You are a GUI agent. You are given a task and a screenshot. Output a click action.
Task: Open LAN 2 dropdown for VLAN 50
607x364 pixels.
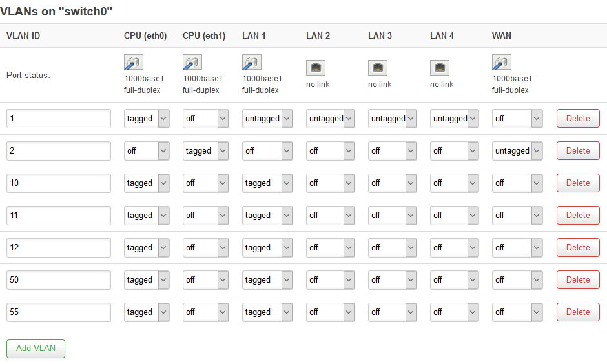click(x=330, y=280)
